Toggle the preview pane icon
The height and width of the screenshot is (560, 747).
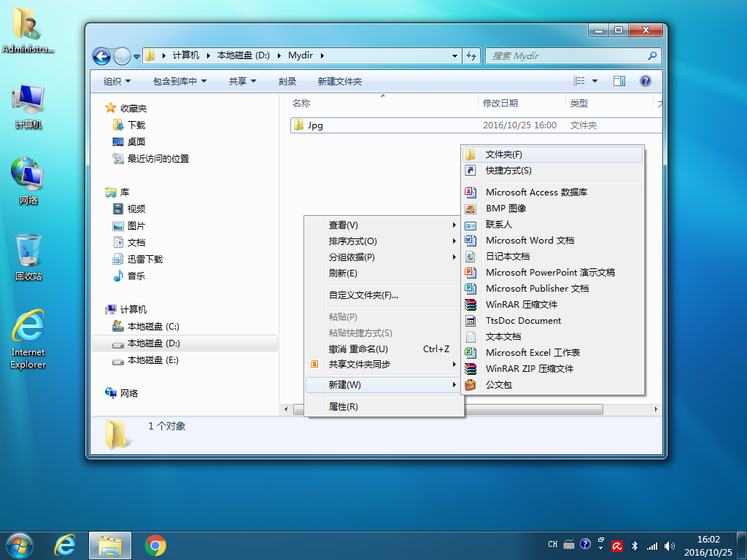coord(619,81)
